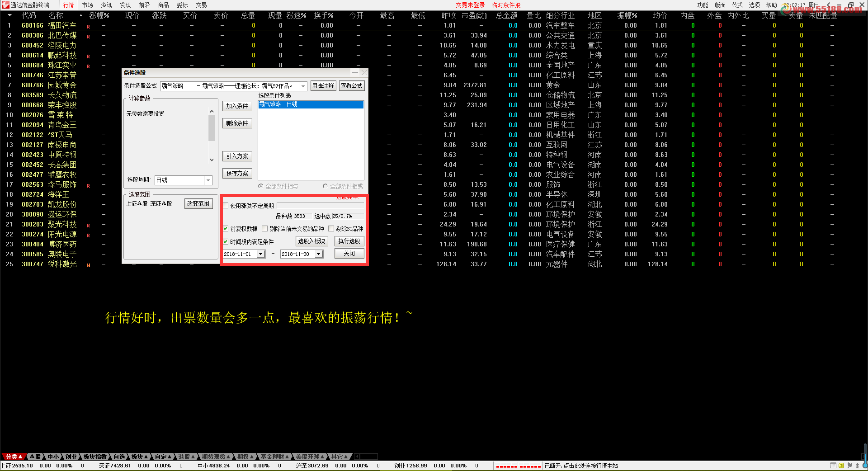868x471 pixels.
Task: Select 全部条件相或 radio button
Action: pos(325,186)
